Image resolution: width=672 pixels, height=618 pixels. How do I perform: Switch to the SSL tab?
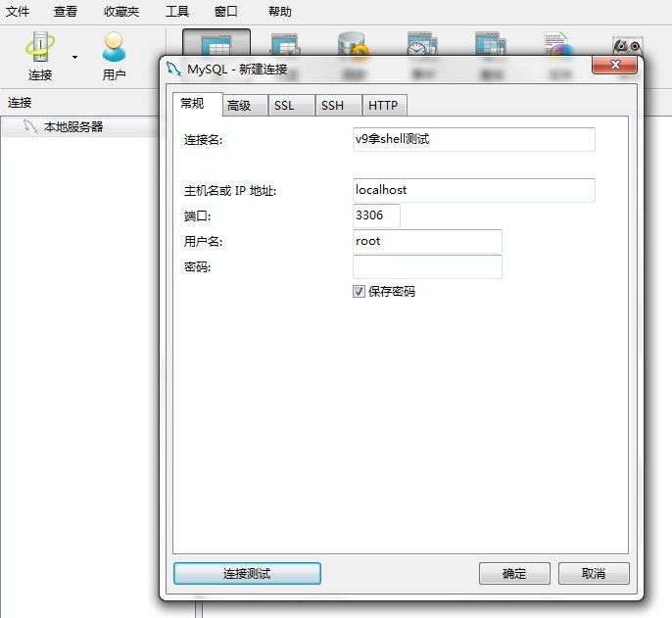292,106
